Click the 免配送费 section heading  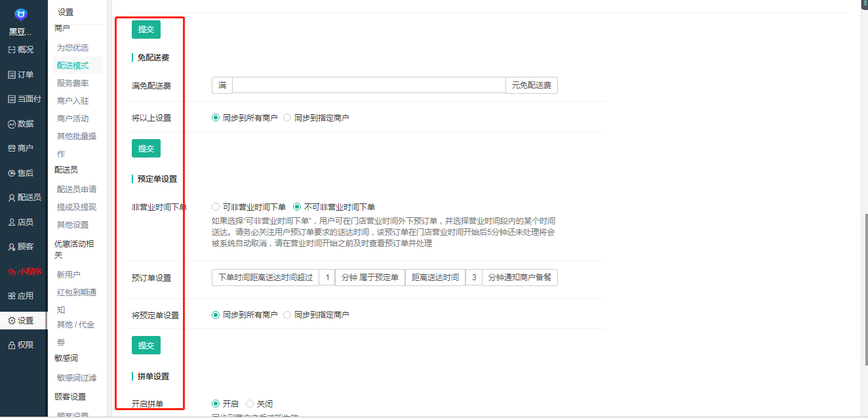click(x=153, y=58)
